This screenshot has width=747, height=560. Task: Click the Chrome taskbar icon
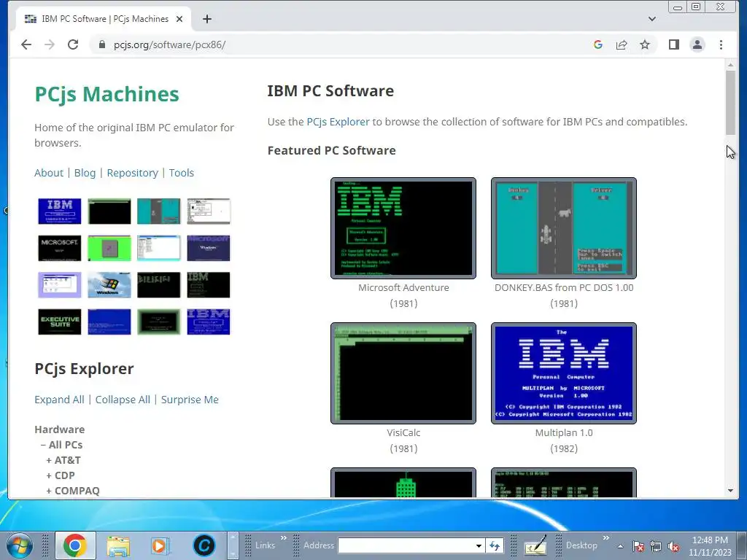(75, 545)
